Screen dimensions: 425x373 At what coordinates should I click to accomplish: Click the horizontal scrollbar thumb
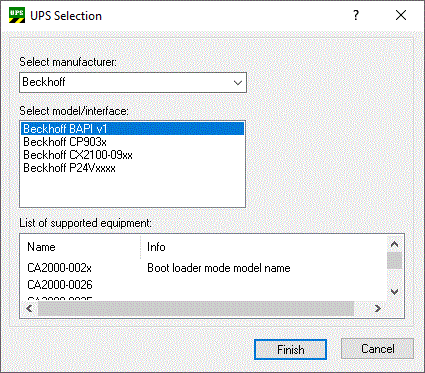point(196,309)
